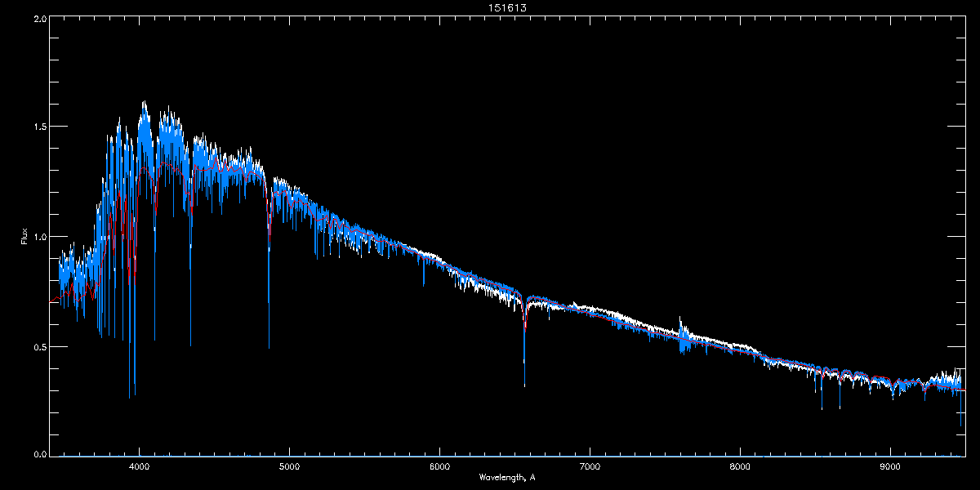Click the Flux axis label
980x490 pixels.
tap(24, 235)
